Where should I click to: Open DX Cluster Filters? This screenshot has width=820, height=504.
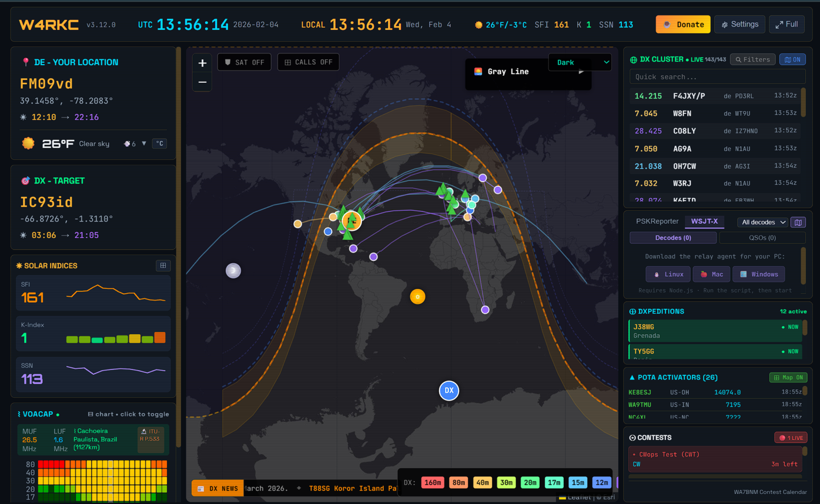(x=753, y=59)
